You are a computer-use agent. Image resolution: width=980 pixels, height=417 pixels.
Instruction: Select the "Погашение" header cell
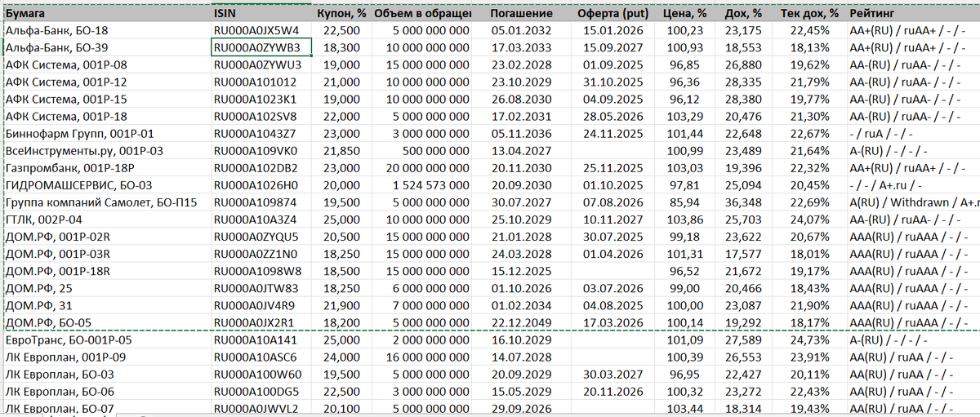522,14
